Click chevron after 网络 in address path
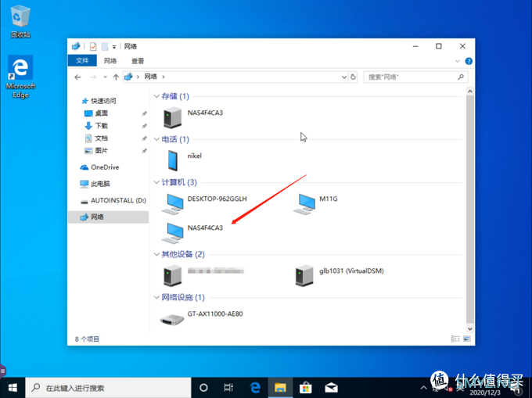This screenshot has height=398, width=532. 164,77
